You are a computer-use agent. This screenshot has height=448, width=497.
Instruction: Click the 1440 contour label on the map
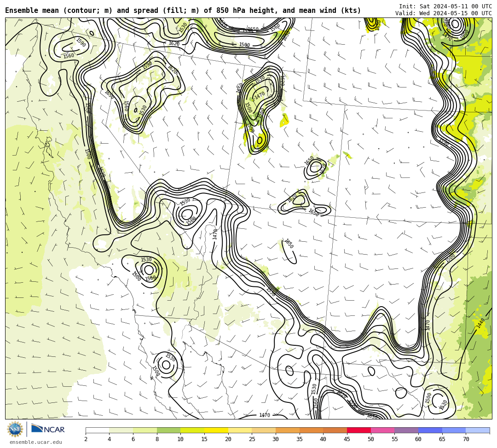[x=480, y=323]
